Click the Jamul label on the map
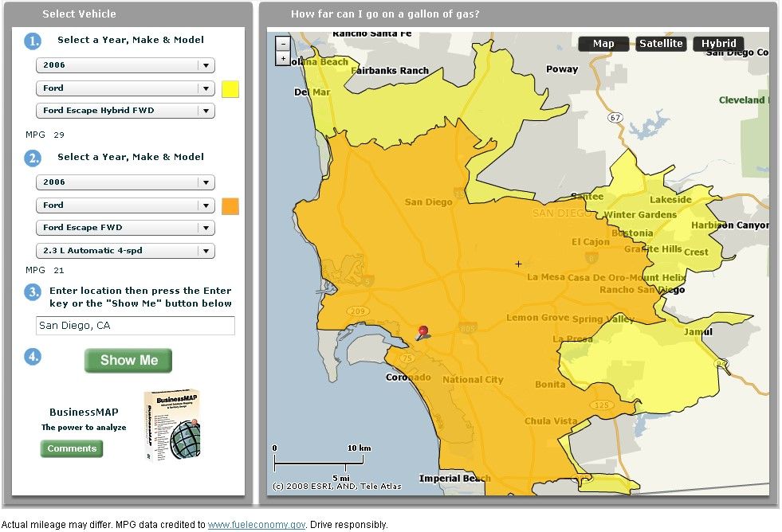 [698, 332]
